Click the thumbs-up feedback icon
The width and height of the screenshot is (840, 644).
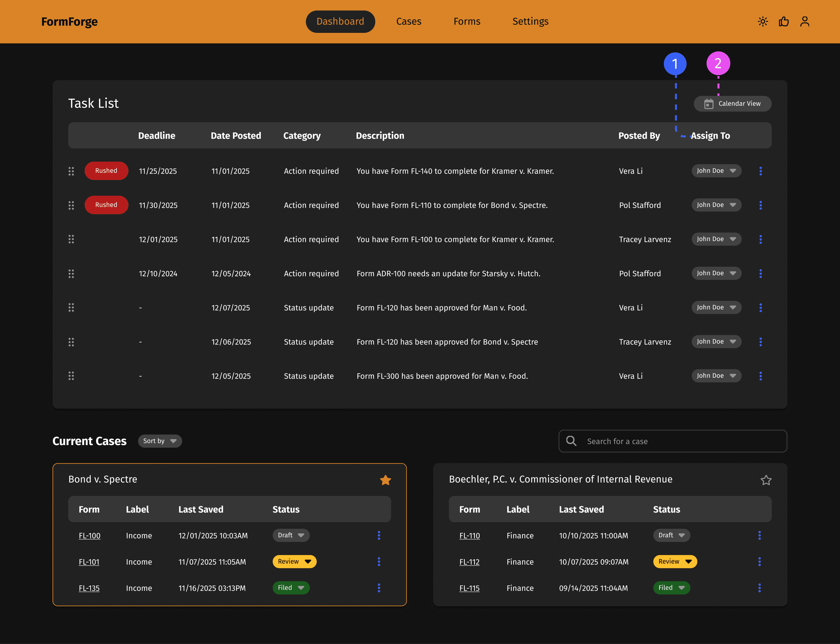point(784,21)
